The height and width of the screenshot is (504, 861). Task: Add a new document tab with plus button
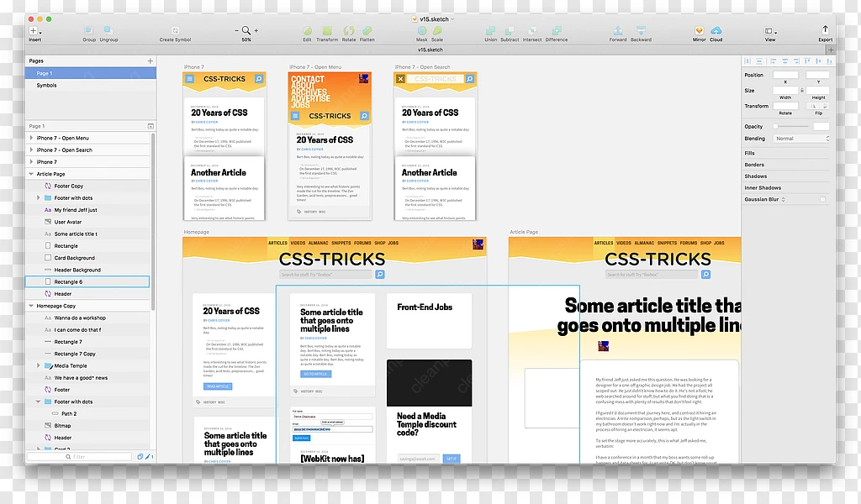pos(831,50)
